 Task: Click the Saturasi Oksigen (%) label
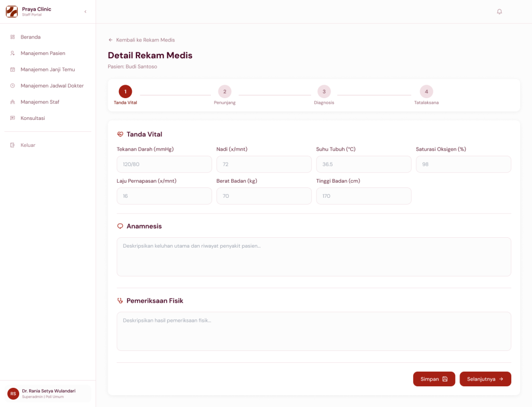[441, 149]
